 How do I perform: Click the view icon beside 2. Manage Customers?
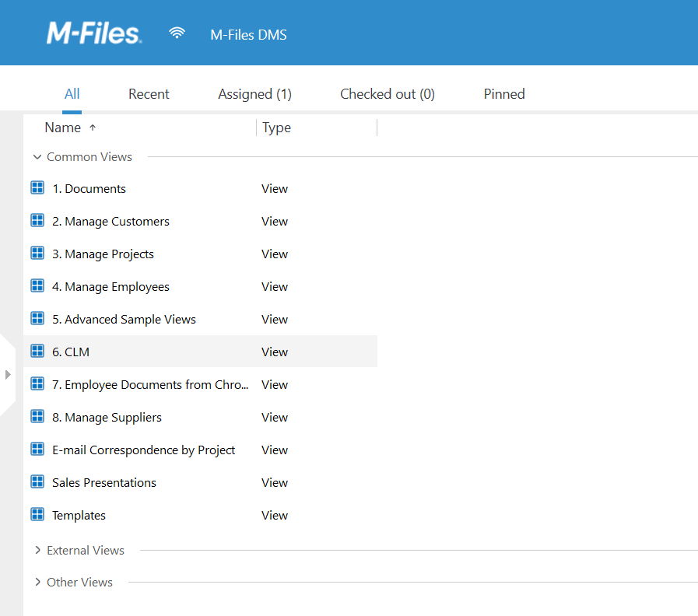click(x=37, y=220)
